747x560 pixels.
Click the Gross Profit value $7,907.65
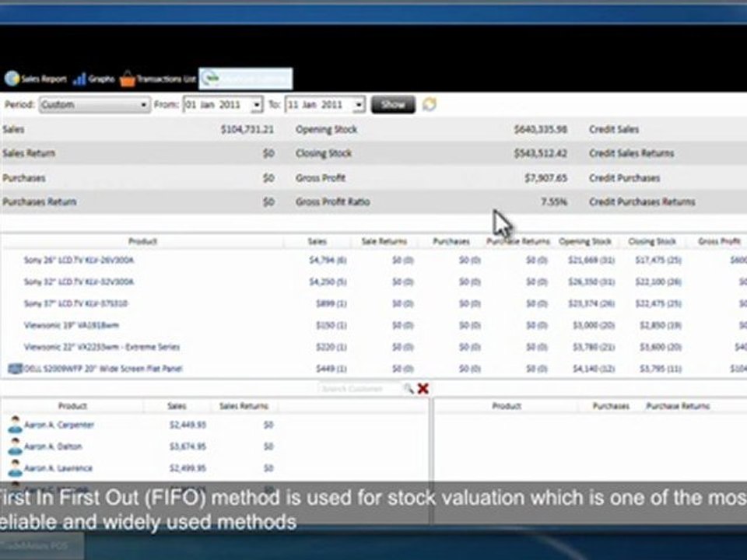(x=545, y=177)
